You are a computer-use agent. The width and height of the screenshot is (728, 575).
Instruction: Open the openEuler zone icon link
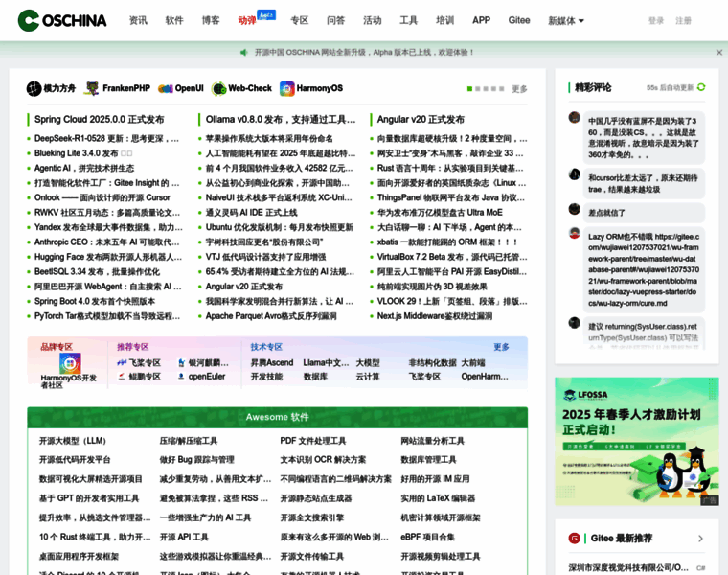click(x=181, y=377)
